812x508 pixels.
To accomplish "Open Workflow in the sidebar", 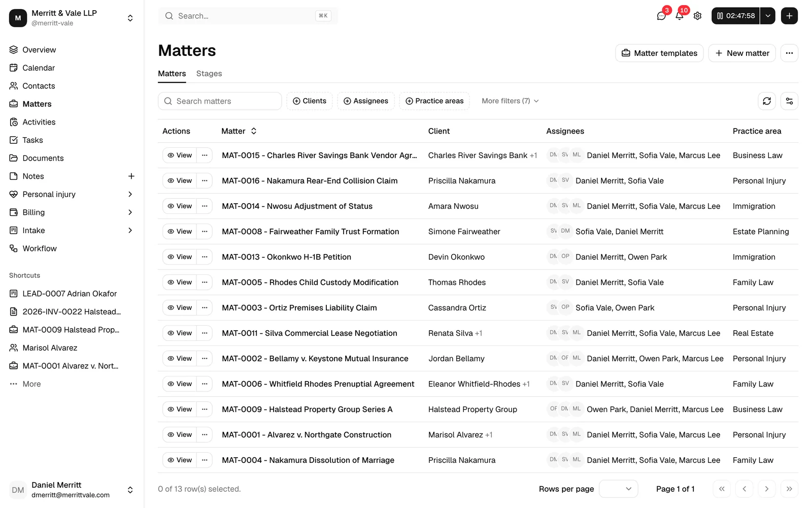I will point(72,248).
